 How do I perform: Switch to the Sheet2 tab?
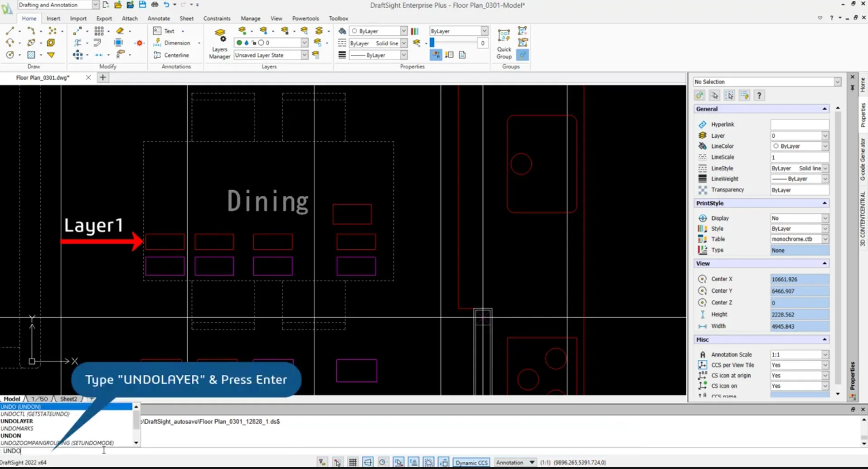(68, 399)
